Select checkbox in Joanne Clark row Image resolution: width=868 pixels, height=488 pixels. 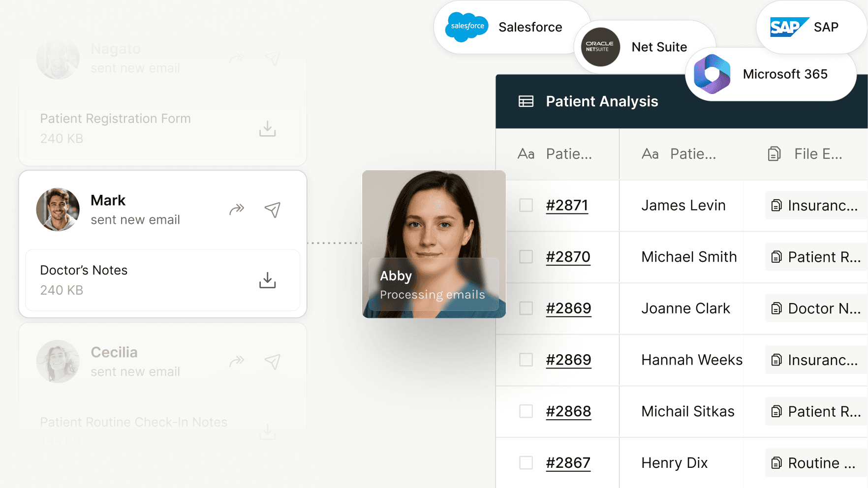(x=526, y=308)
